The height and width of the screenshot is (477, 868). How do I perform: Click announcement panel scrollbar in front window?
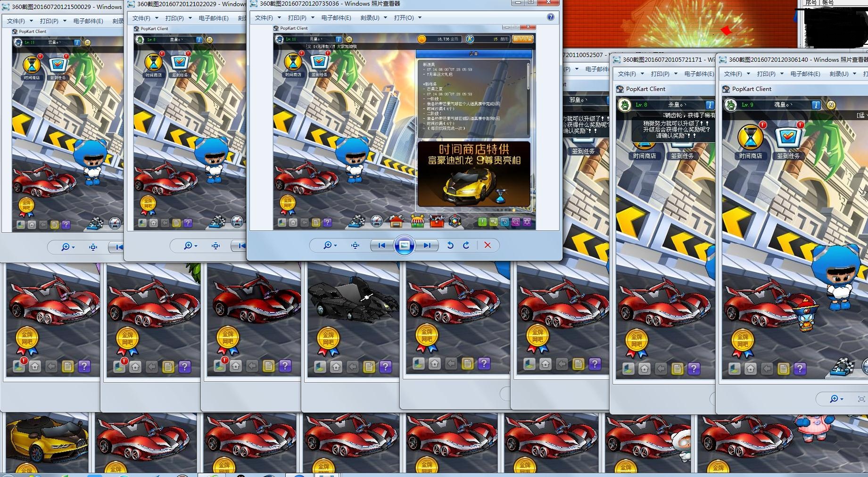(528, 98)
